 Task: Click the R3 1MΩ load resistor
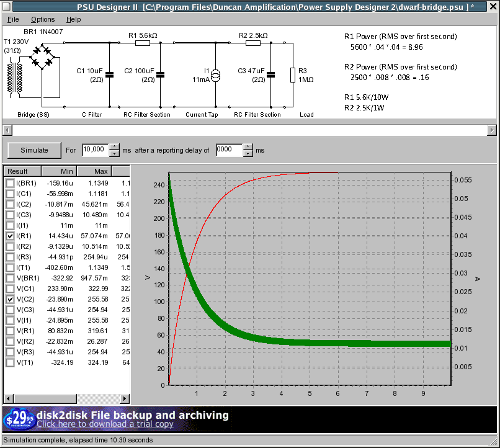(292, 75)
